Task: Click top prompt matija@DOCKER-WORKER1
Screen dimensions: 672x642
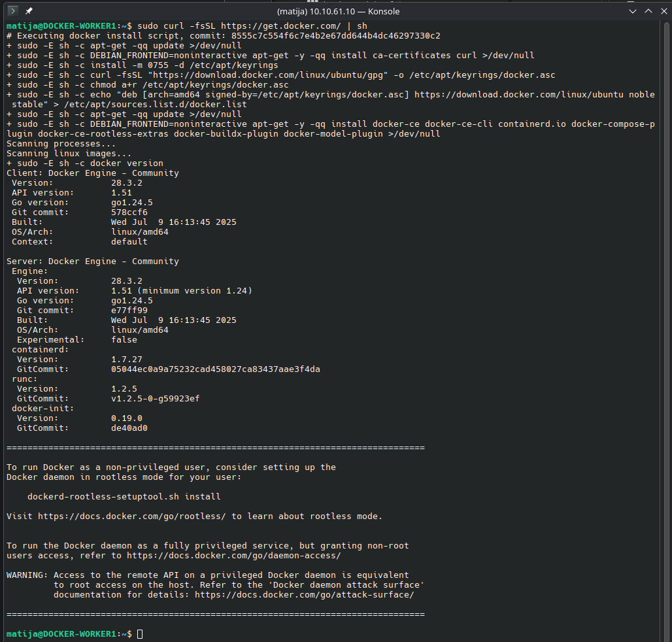Action: pos(61,26)
